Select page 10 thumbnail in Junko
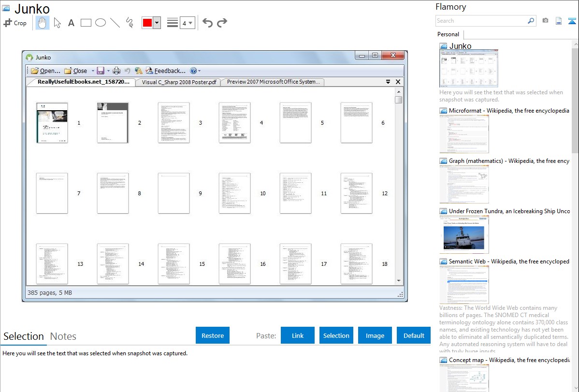Viewport: 579px width, 392px height. click(x=234, y=193)
